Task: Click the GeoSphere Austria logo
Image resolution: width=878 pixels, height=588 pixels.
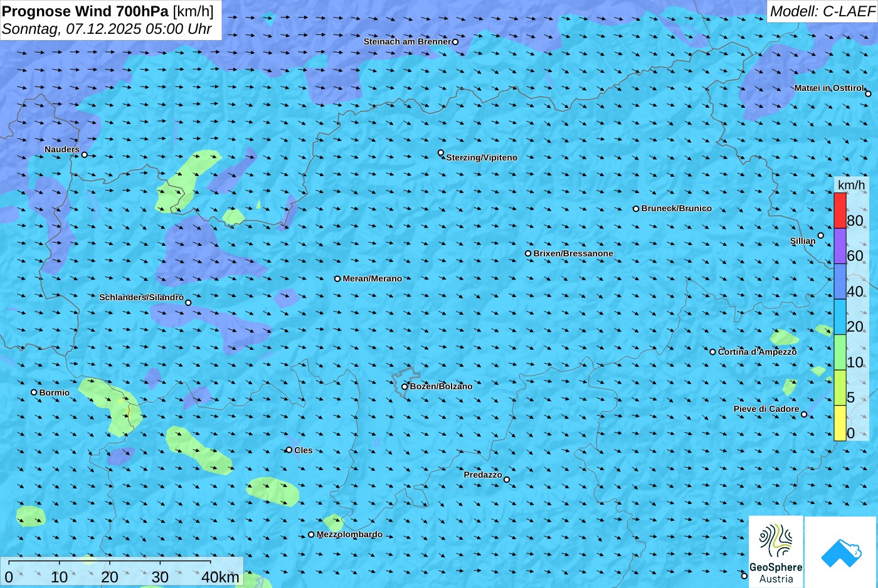Action: click(776, 552)
